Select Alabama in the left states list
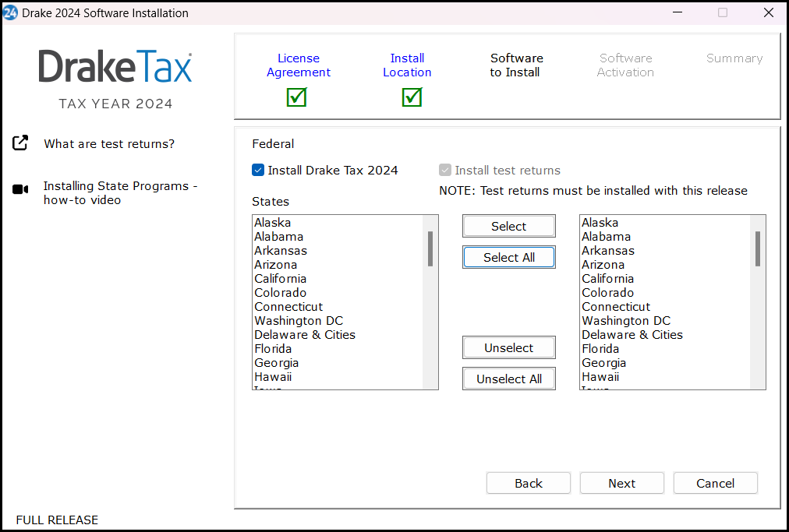This screenshot has height=532, width=789. point(338,236)
